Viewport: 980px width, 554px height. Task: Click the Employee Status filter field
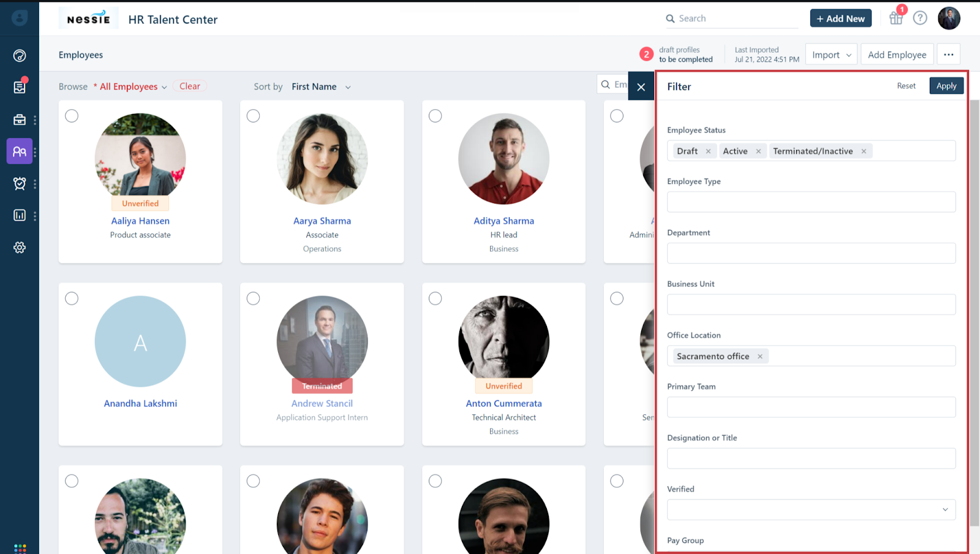(x=811, y=151)
